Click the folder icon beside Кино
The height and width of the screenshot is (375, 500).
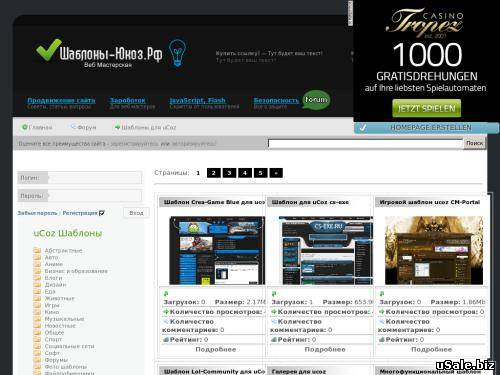tap(37, 312)
